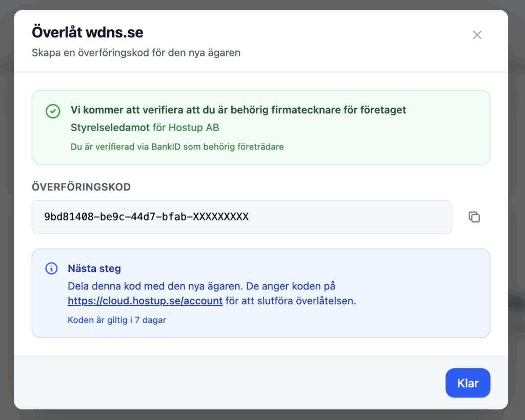Image resolution: width=525 pixels, height=420 pixels.
Task: Click the green verification checkmark icon
Action: click(x=53, y=111)
